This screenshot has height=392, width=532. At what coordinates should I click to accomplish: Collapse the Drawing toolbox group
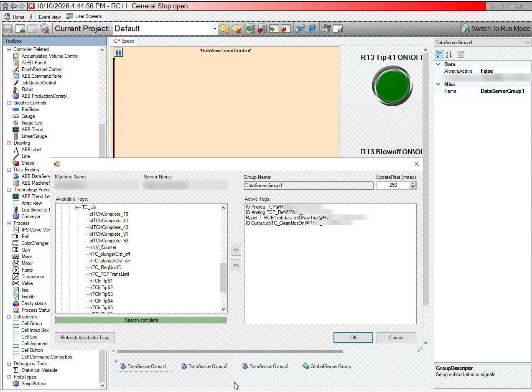9,143
